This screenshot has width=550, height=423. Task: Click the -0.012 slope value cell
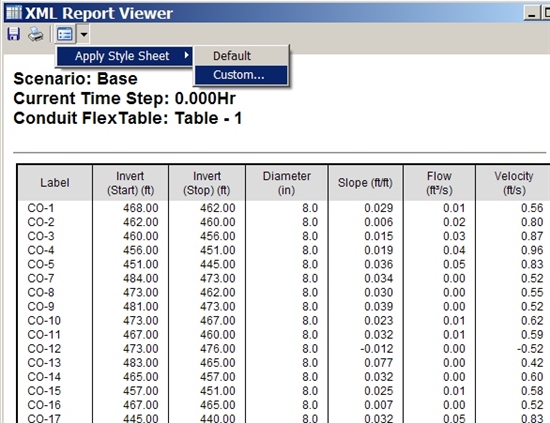point(376,349)
